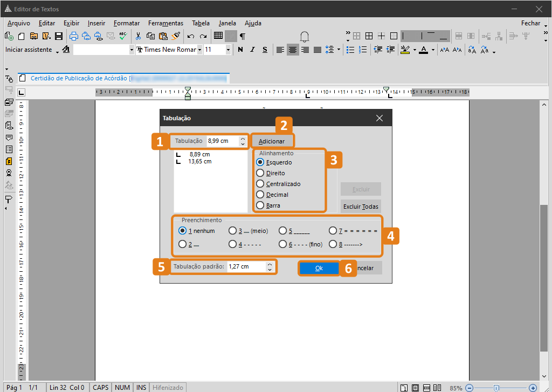
Task: Click the Undo arrow icon
Action: click(x=191, y=36)
